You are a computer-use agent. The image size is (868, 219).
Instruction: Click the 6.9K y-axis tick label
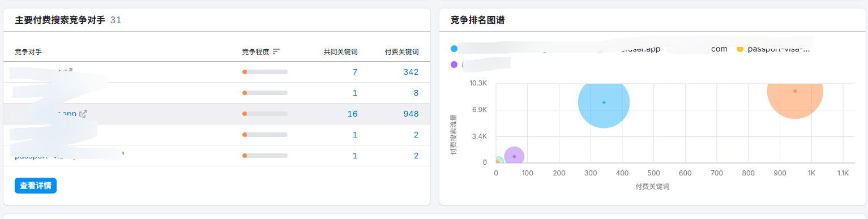(x=480, y=109)
